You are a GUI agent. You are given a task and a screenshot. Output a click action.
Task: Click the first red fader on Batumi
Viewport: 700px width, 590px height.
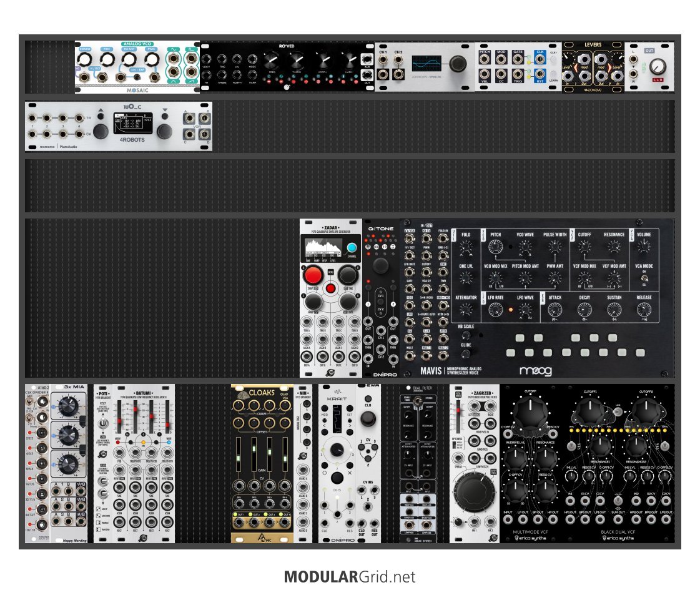tap(119, 423)
